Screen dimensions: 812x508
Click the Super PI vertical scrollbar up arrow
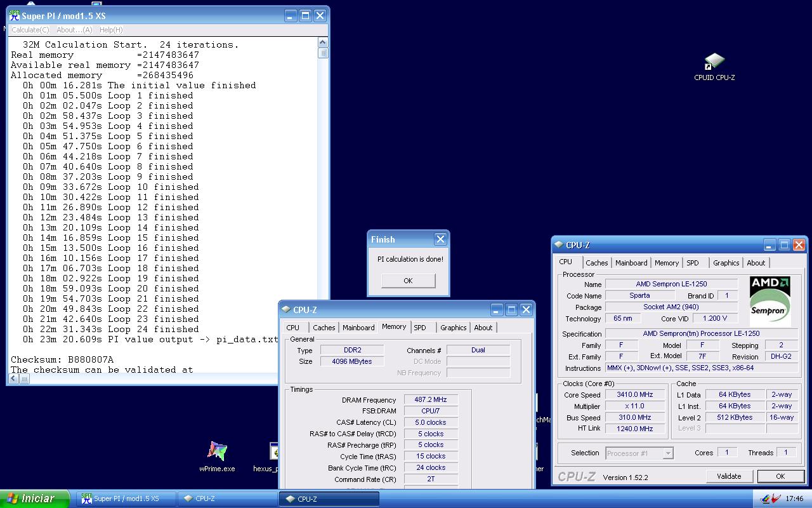coord(323,43)
